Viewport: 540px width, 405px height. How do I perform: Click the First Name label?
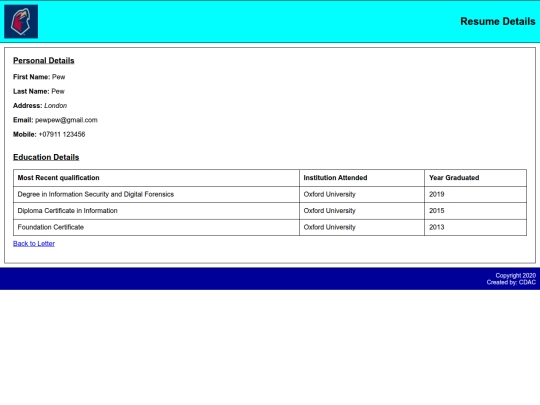tap(31, 77)
